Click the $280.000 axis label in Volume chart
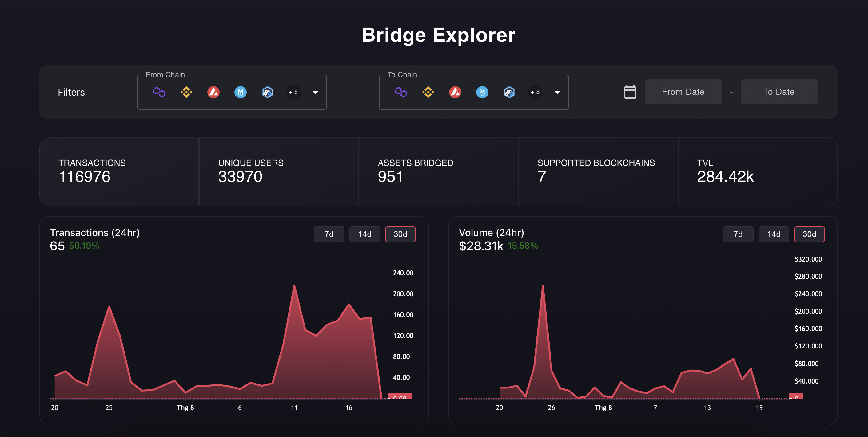This screenshot has width=868, height=437. [808, 276]
